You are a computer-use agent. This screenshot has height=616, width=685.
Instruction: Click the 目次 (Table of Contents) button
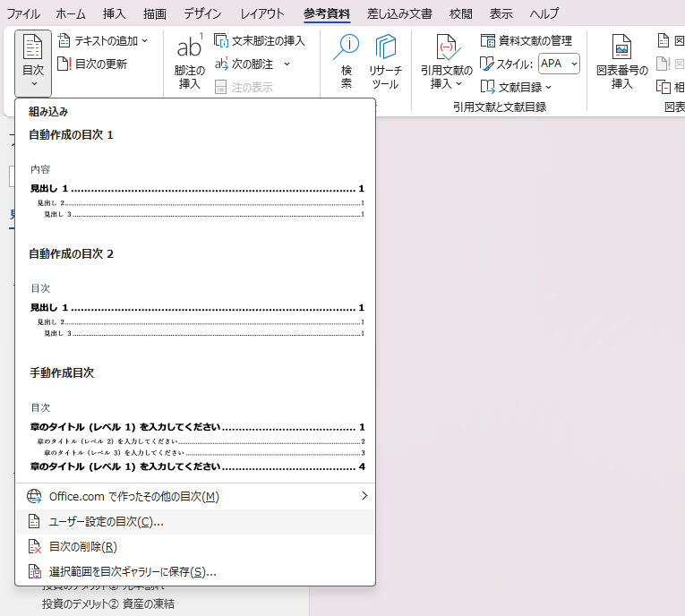tap(33, 63)
